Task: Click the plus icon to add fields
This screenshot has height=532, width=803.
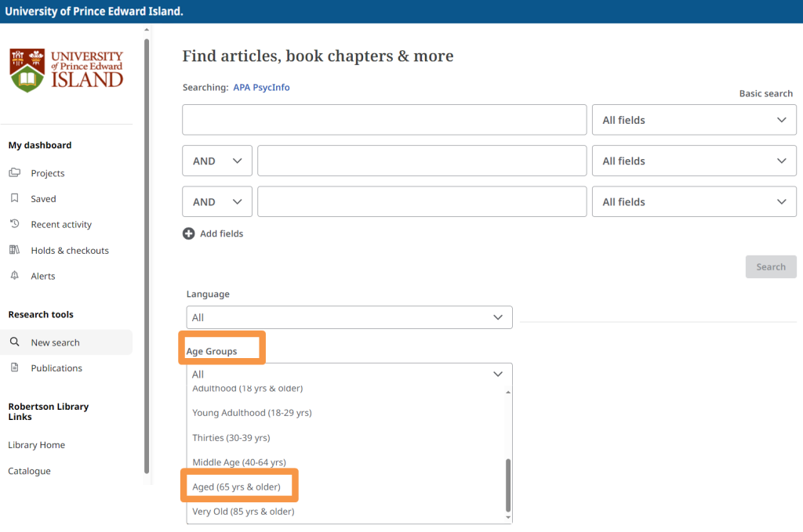Action: 188,233
